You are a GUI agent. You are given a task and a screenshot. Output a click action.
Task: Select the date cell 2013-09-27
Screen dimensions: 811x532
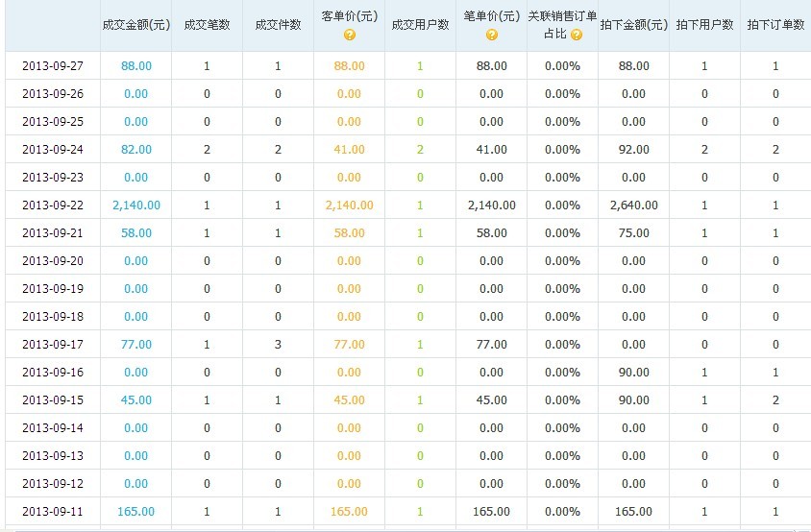pos(53,66)
